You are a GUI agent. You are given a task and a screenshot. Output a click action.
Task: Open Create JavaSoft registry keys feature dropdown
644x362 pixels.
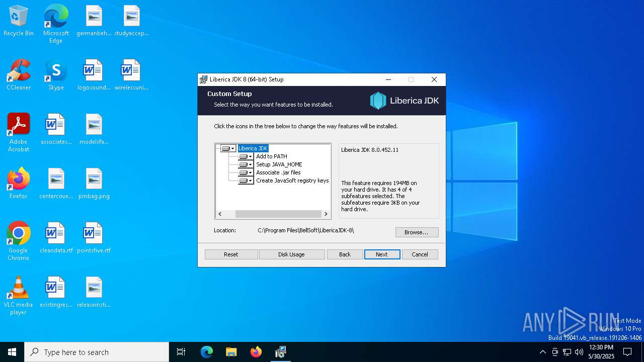(246, 180)
